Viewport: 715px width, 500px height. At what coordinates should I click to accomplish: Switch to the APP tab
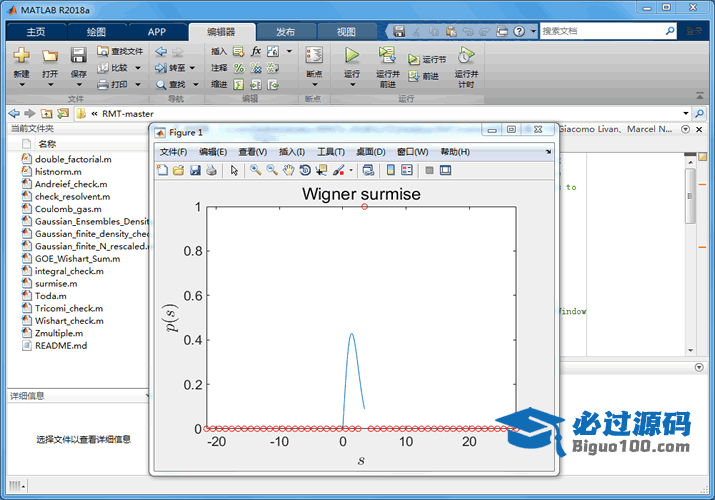pos(156,31)
